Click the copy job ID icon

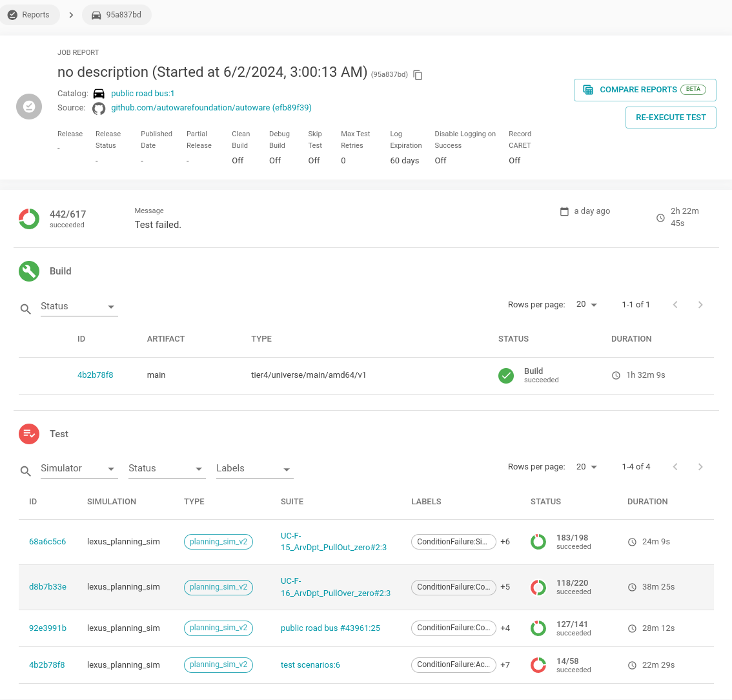pyautogui.click(x=418, y=75)
